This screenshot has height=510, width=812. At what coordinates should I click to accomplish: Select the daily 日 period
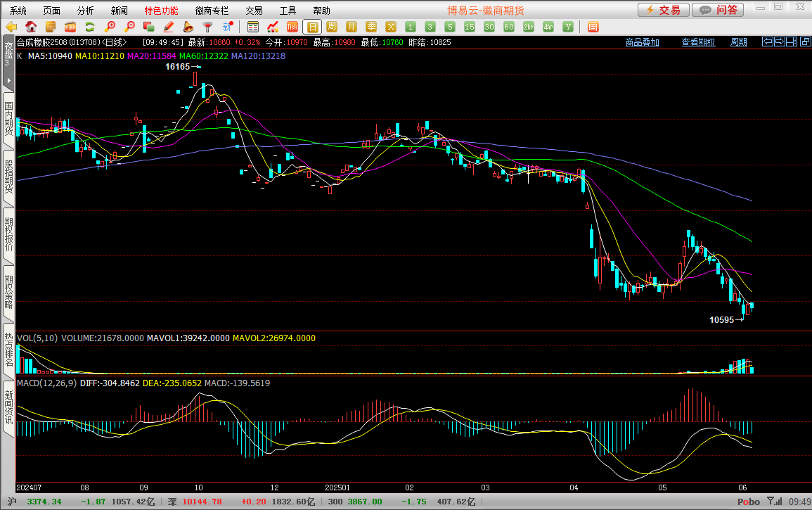pyautogui.click(x=312, y=27)
